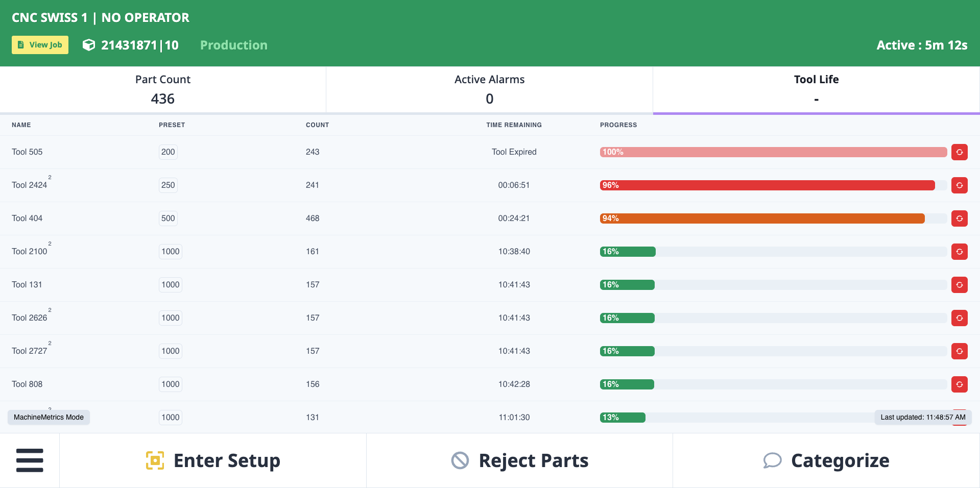Click the View Job button

click(40, 45)
